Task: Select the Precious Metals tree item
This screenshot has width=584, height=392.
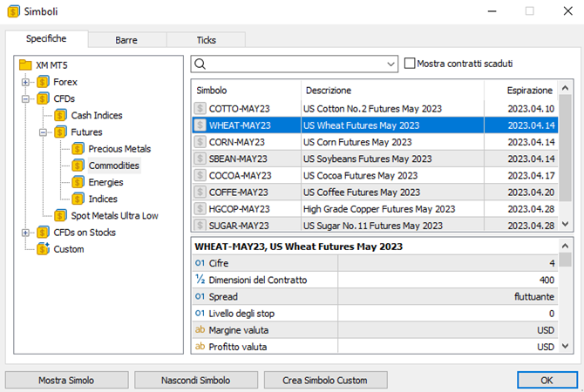Action: (x=119, y=149)
